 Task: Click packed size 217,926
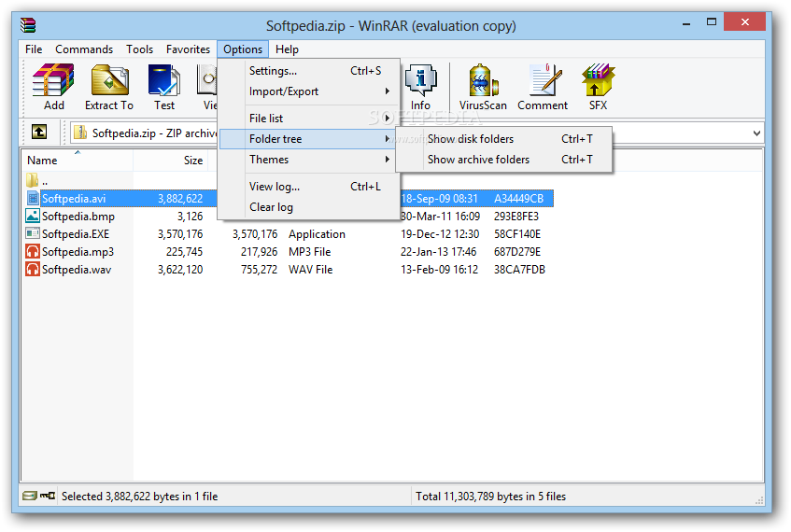coord(259,252)
